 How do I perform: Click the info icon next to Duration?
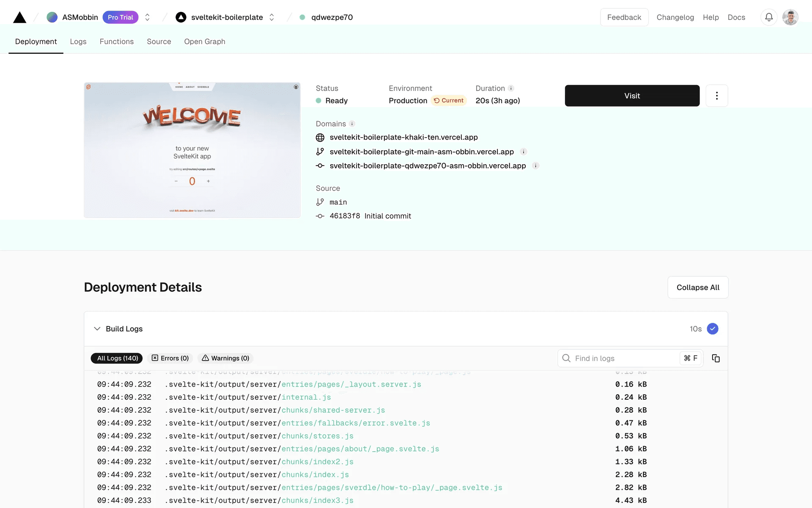[511, 88]
